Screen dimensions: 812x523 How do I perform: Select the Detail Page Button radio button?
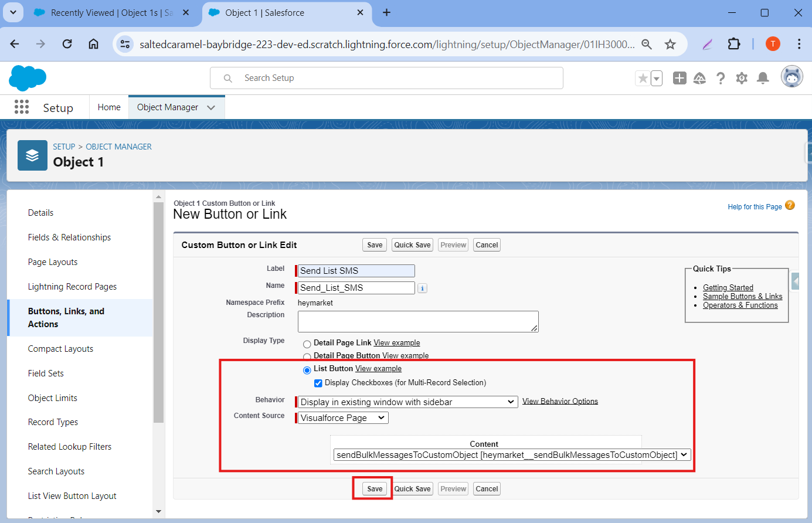click(x=307, y=357)
